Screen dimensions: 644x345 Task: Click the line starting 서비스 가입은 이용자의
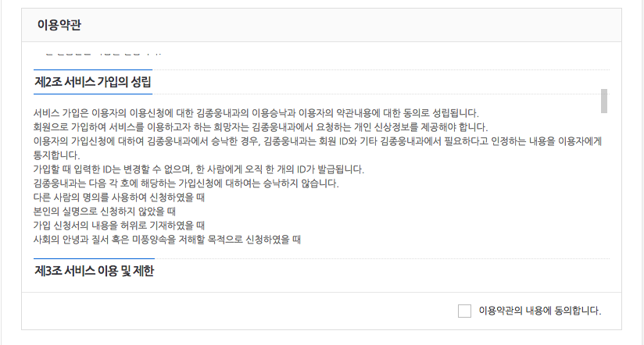click(256, 113)
